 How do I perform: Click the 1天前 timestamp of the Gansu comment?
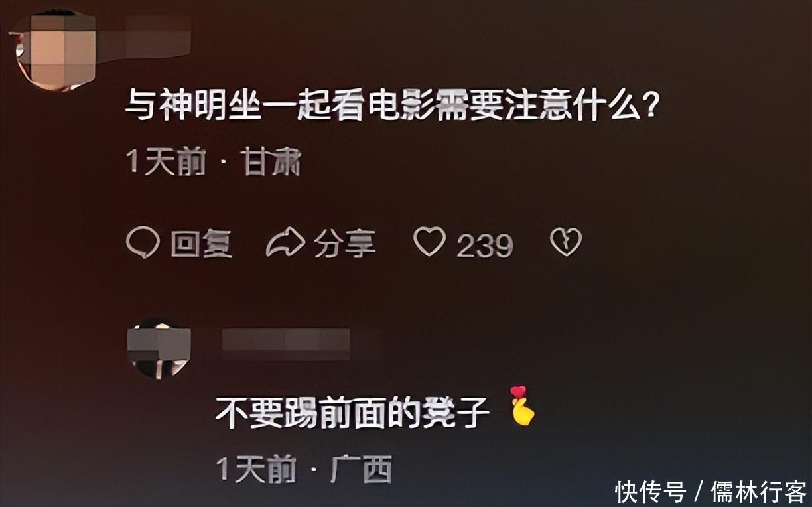click(x=166, y=162)
